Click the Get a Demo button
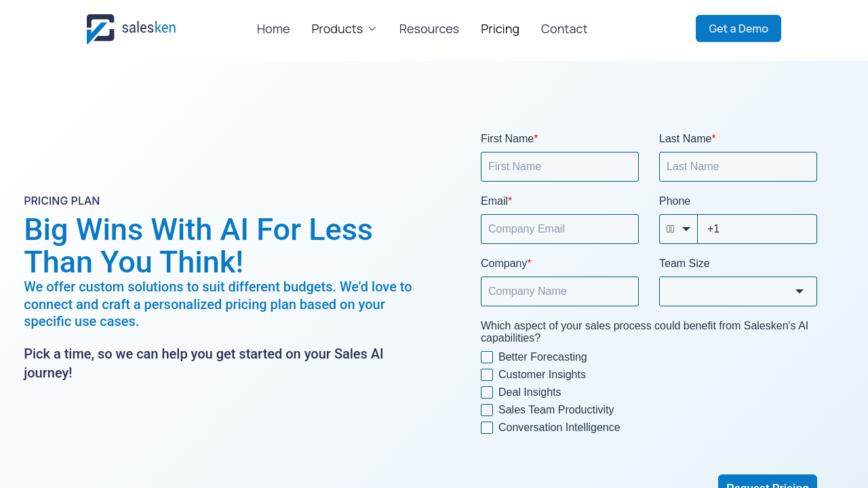This screenshot has width=868, height=488. point(738,28)
